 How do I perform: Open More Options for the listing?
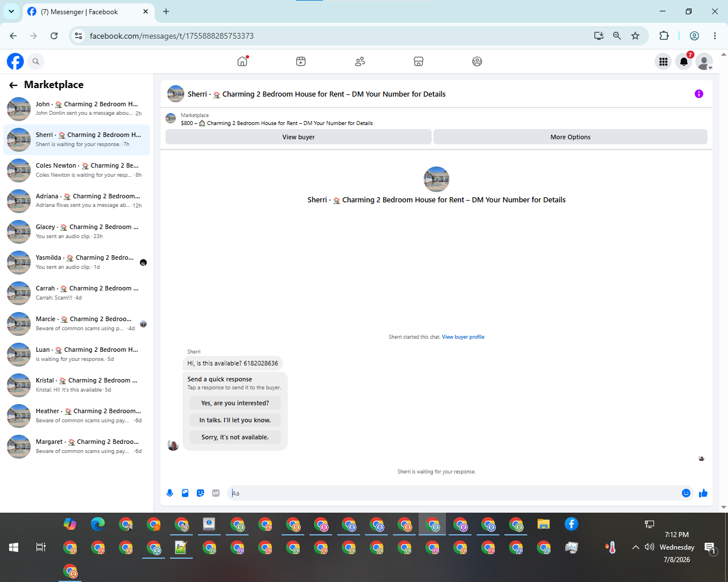tap(570, 137)
